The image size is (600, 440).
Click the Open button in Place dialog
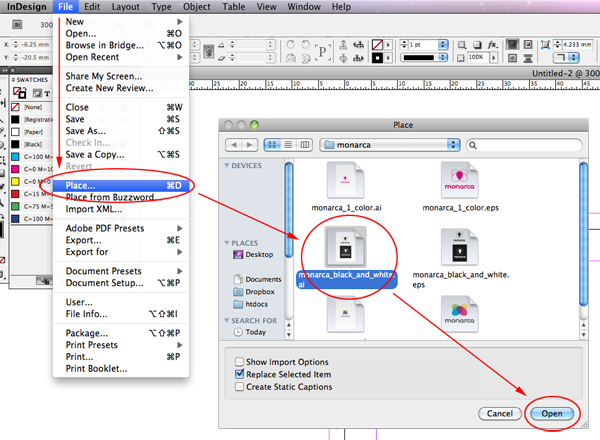point(552,413)
